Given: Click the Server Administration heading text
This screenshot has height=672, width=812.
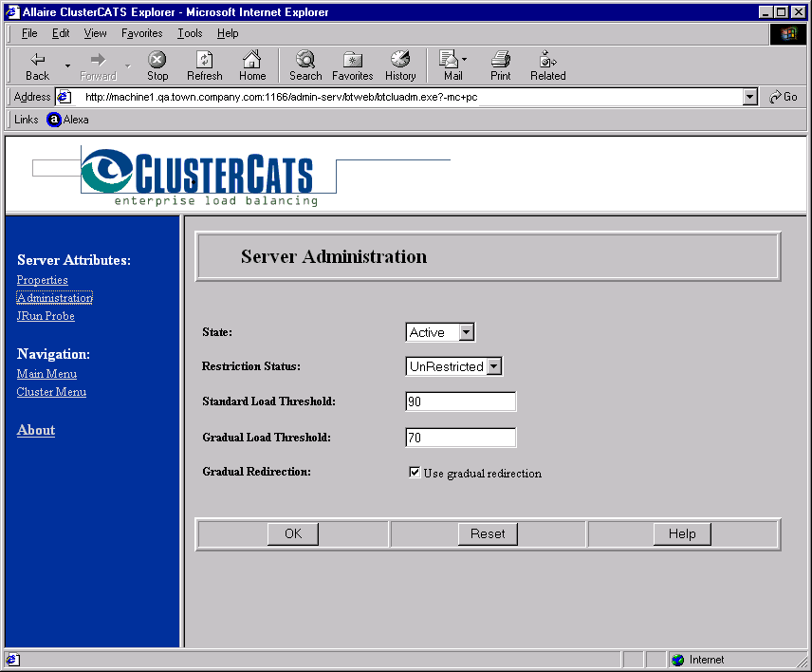Looking at the screenshot, I should 334,256.
